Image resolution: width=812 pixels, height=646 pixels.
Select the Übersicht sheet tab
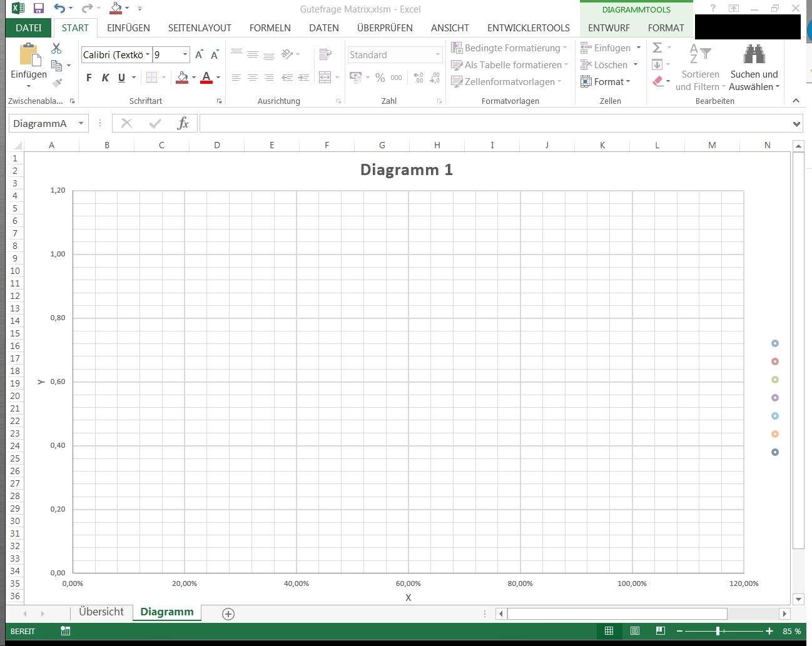click(x=101, y=612)
